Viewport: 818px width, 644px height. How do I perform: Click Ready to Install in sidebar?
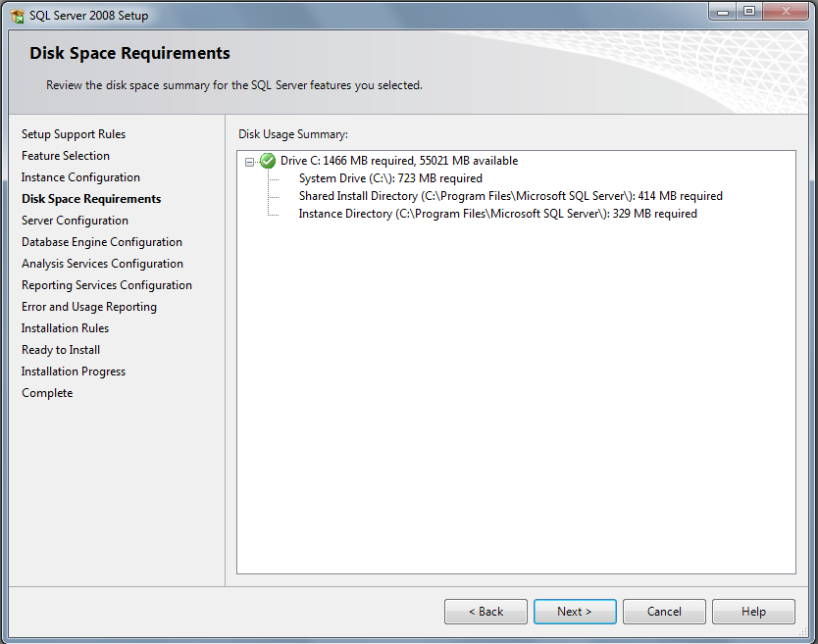point(61,349)
